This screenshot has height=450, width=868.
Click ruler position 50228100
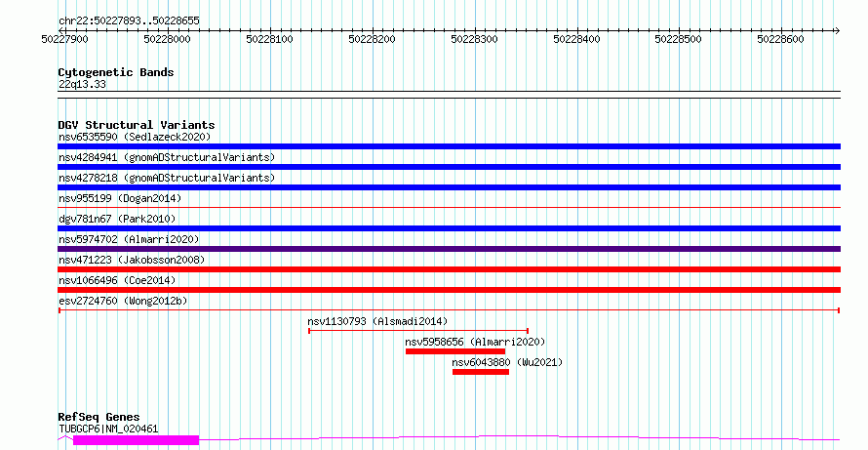tap(269, 39)
